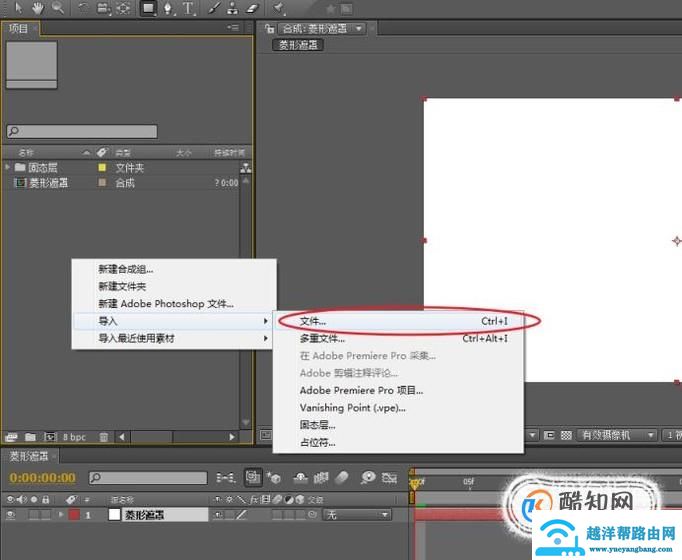
Task: Hide the 菱形遮罩 layer with eye toggle
Action: tap(10, 515)
